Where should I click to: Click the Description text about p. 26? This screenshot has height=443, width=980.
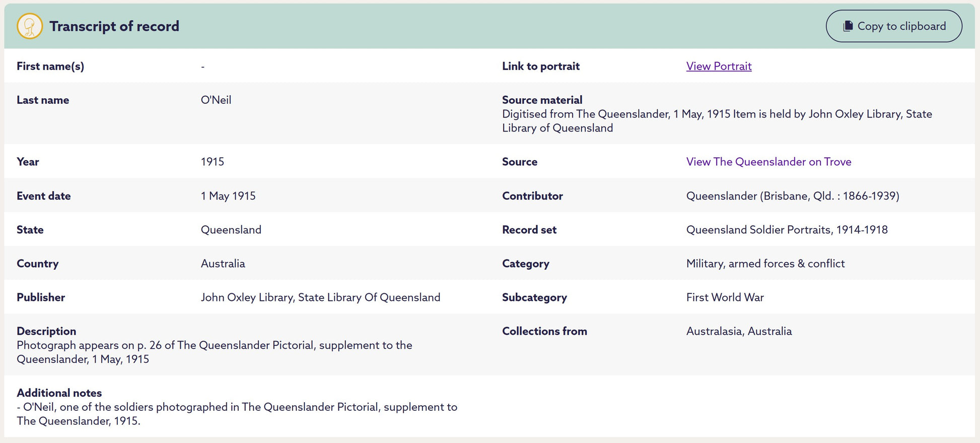click(x=214, y=352)
